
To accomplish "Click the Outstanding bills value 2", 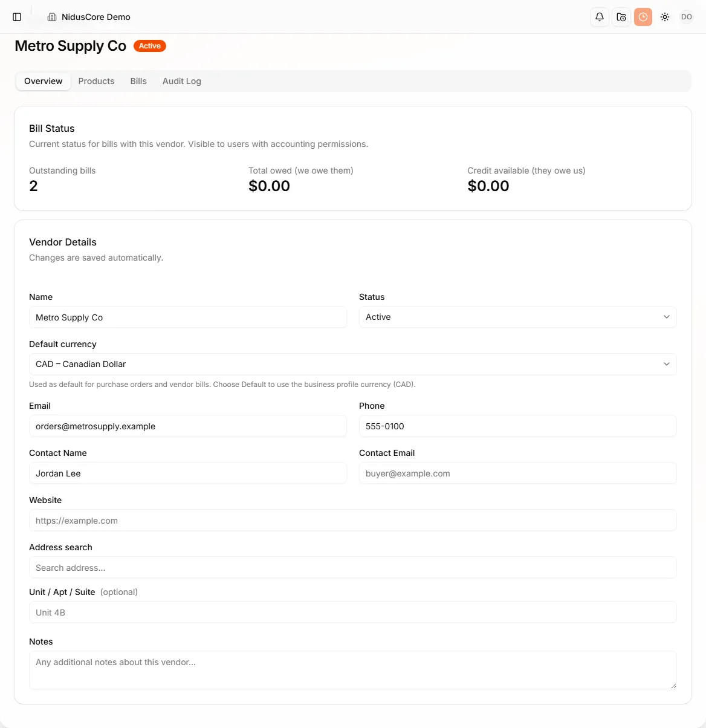I will coord(33,186).
